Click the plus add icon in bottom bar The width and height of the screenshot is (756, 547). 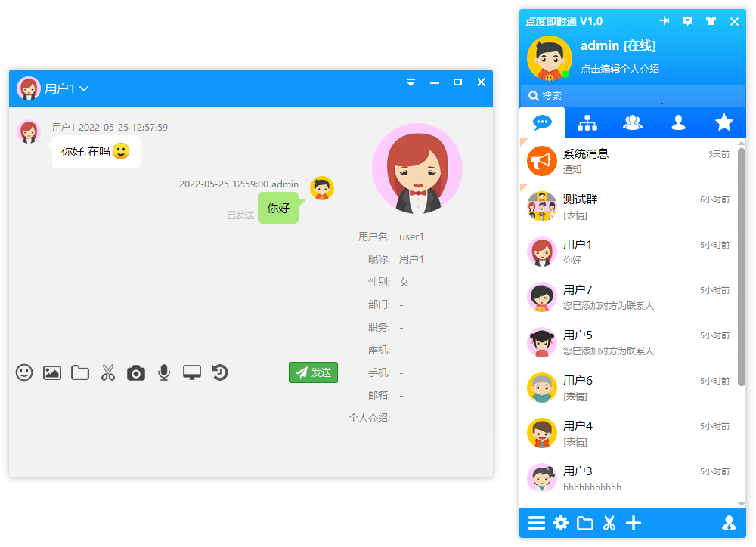click(x=634, y=523)
